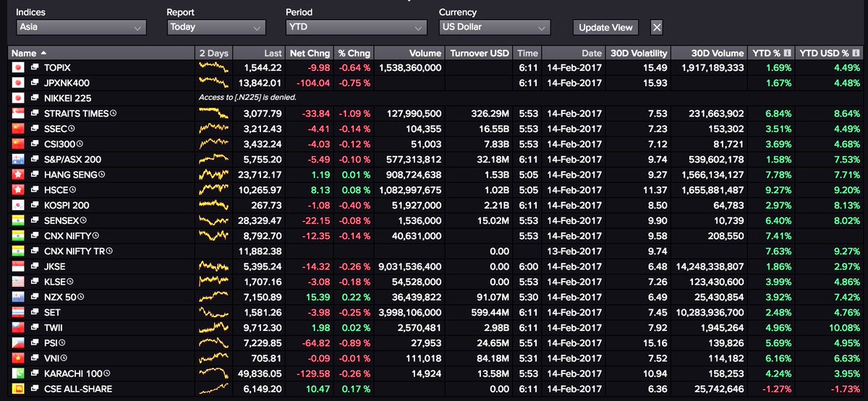The height and width of the screenshot is (401, 868).
Task: Click STRAITS TIMES last price 3,077.79
Action: (x=263, y=113)
